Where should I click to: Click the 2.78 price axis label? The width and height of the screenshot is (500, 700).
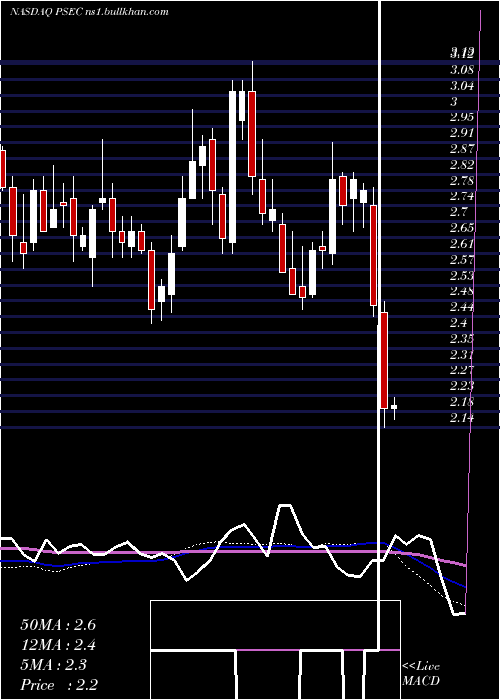coord(462,181)
